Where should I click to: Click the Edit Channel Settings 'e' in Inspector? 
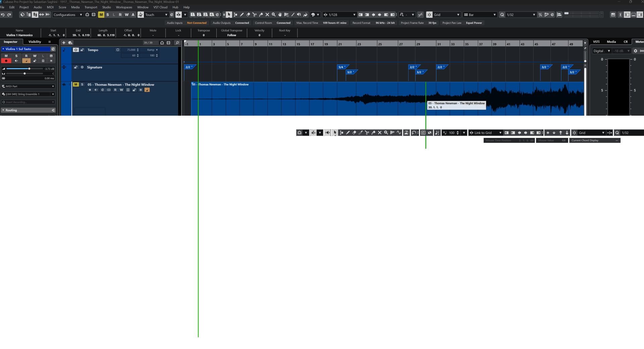53,49
